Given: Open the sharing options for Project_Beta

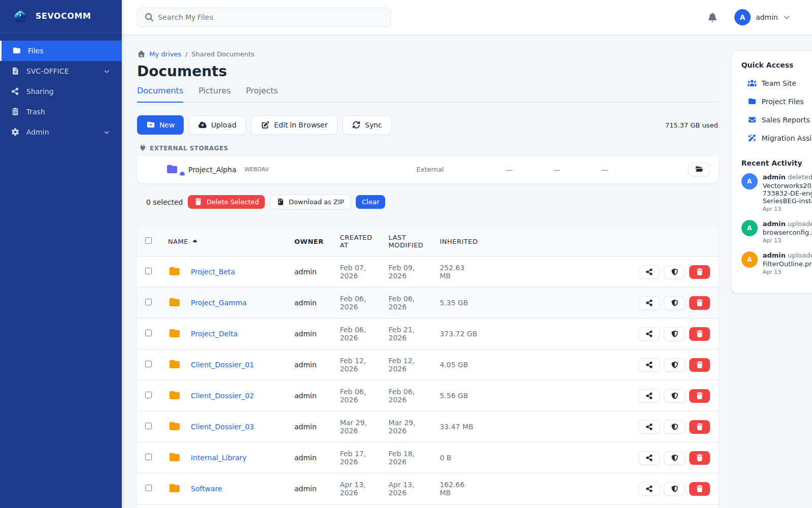Looking at the screenshot, I should [x=649, y=272].
